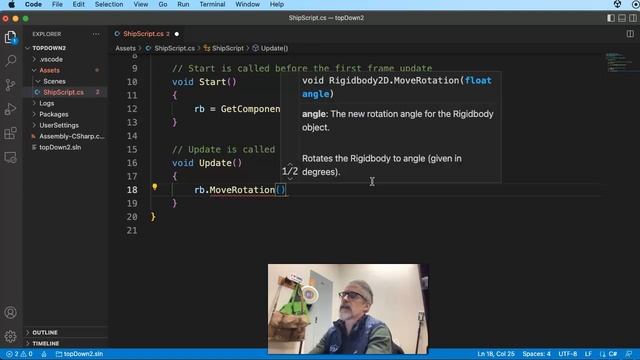Open the Search view in activity bar

11,61
